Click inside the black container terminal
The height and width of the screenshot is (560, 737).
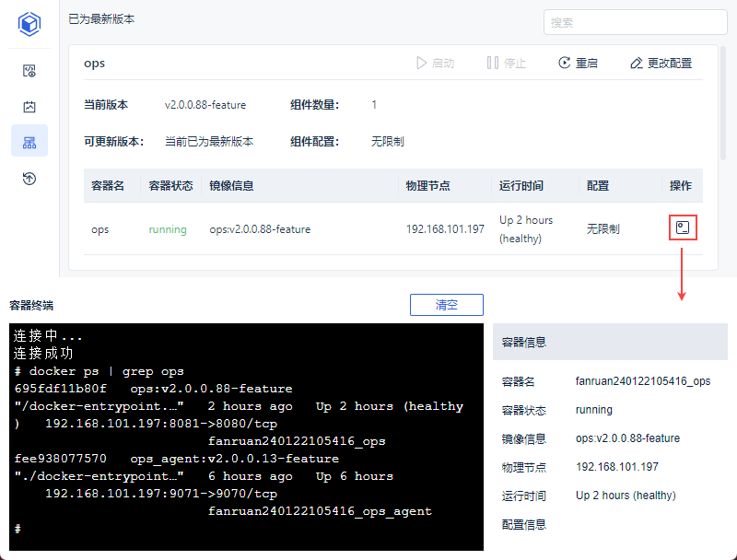tap(246, 437)
